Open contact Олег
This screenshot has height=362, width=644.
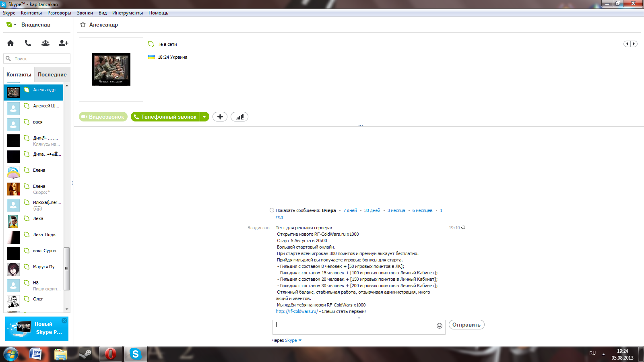pos(33,301)
